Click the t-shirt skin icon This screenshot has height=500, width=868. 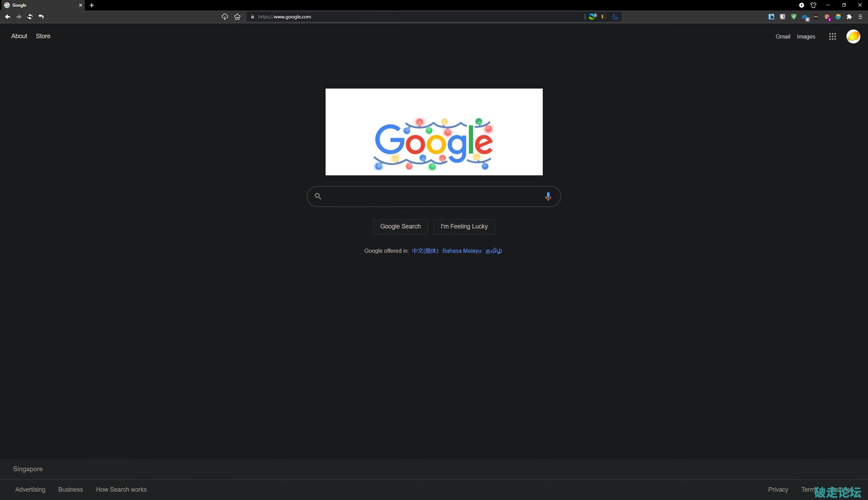813,5
